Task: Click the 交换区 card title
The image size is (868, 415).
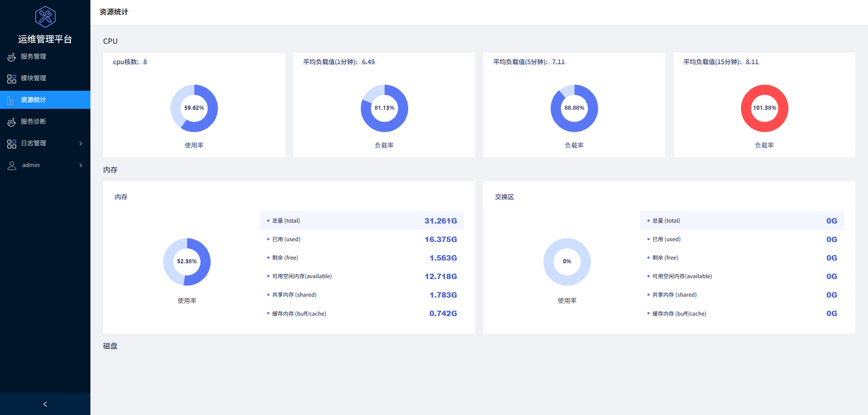Action: click(504, 197)
